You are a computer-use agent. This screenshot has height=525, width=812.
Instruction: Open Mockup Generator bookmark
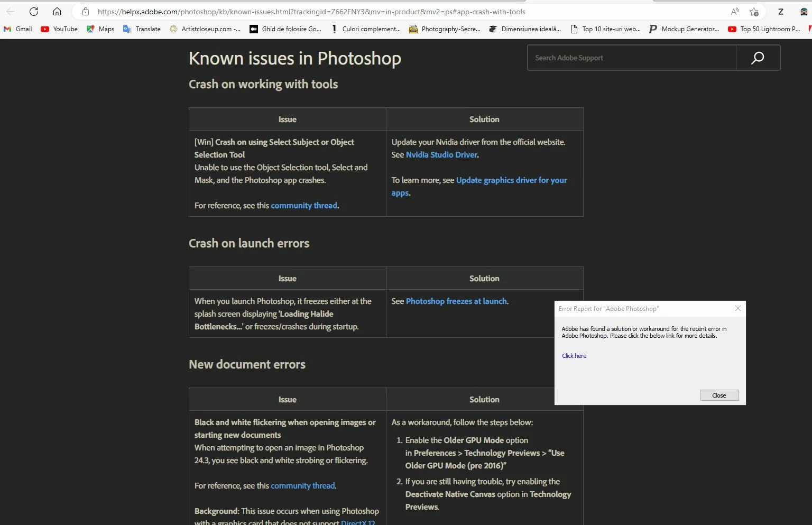point(684,29)
